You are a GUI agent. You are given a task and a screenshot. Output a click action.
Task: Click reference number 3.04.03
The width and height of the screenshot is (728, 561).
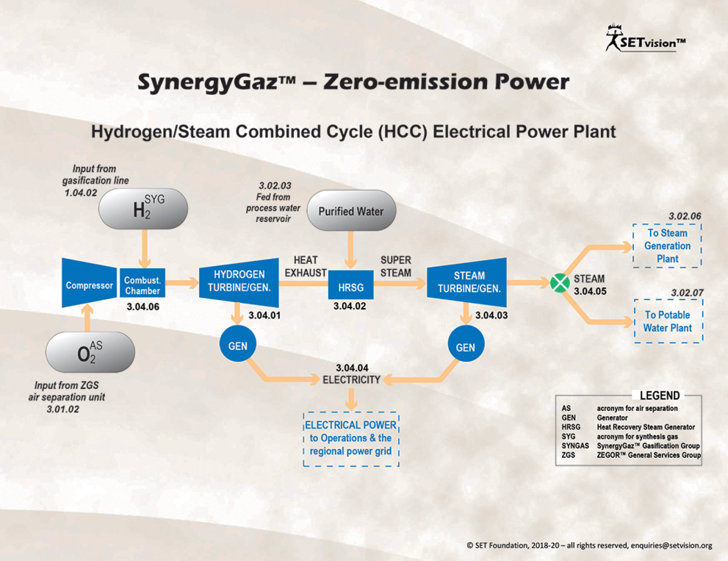click(491, 315)
